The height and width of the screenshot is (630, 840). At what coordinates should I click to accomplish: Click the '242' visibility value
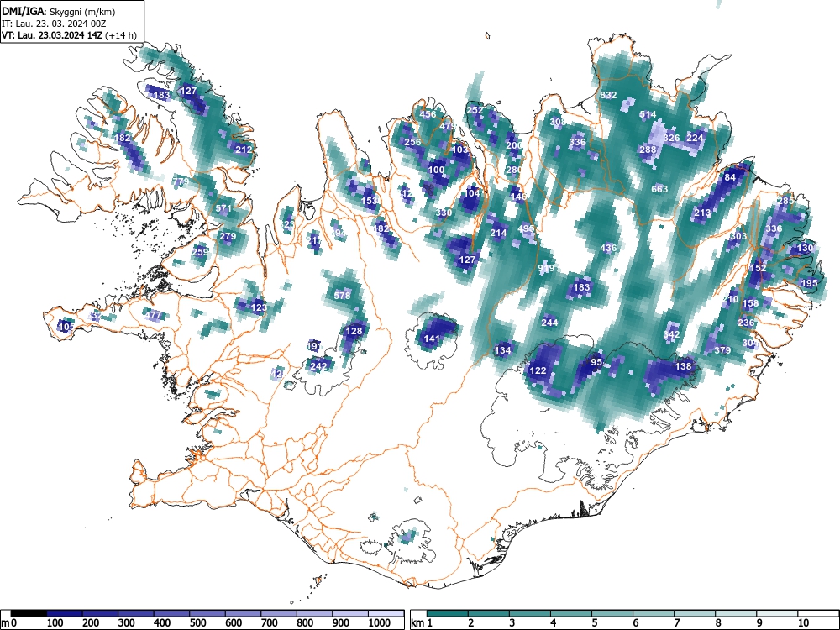pos(318,366)
